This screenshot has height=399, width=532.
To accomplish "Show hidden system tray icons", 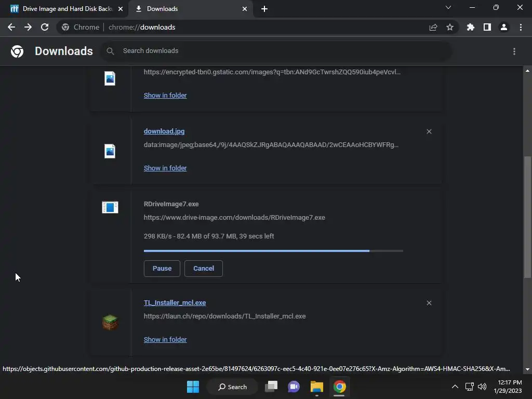I will pyautogui.click(x=455, y=387).
